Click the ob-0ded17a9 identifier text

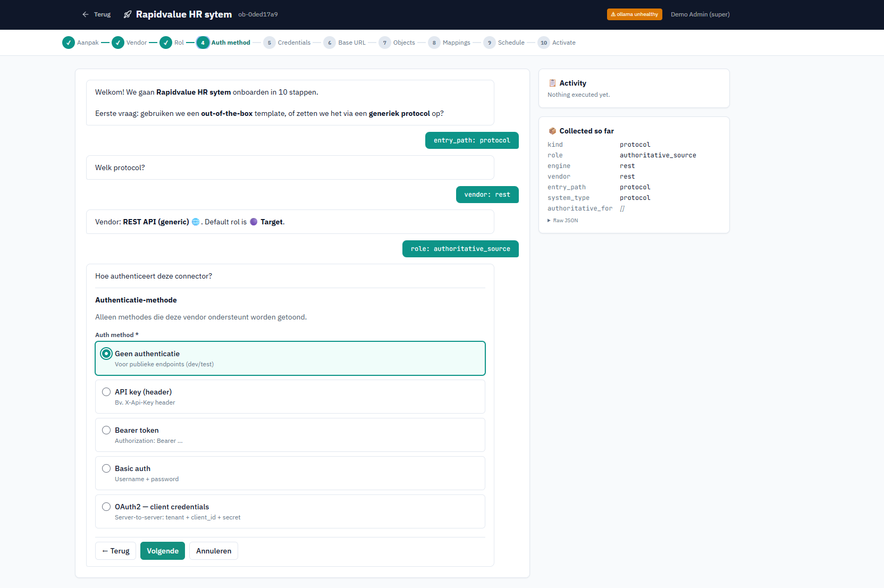click(258, 14)
